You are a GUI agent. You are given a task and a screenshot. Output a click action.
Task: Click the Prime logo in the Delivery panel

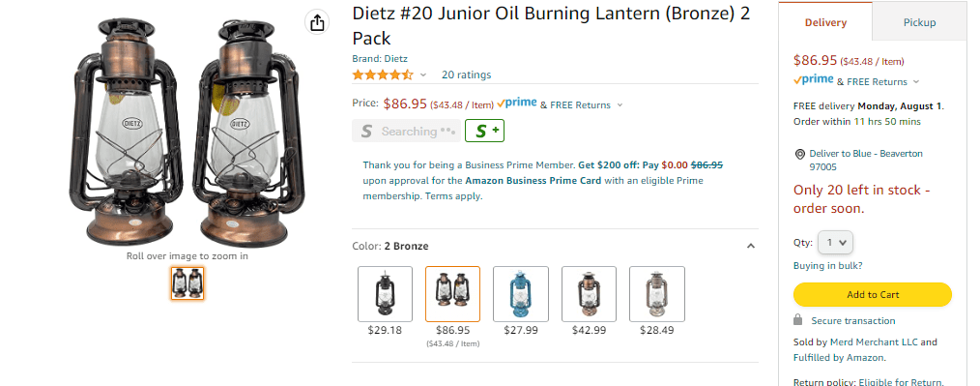(x=813, y=80)
